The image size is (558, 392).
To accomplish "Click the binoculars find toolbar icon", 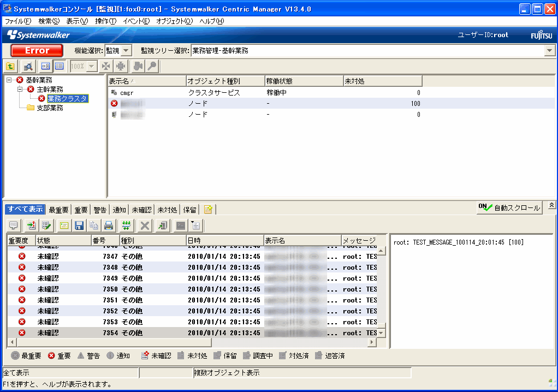I will coord(138,66).
